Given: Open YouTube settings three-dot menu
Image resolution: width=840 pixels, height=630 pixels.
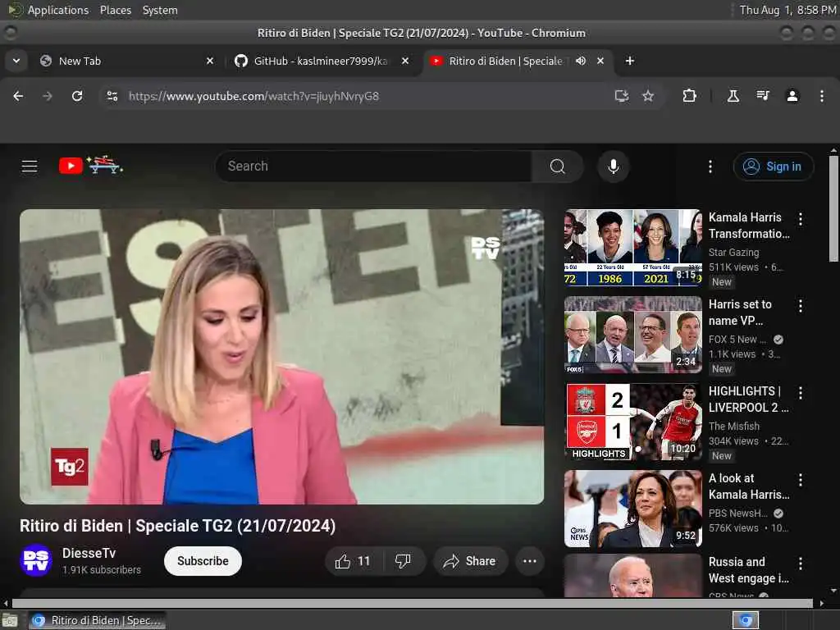Looking at the screenshot, I should [710, 167].
